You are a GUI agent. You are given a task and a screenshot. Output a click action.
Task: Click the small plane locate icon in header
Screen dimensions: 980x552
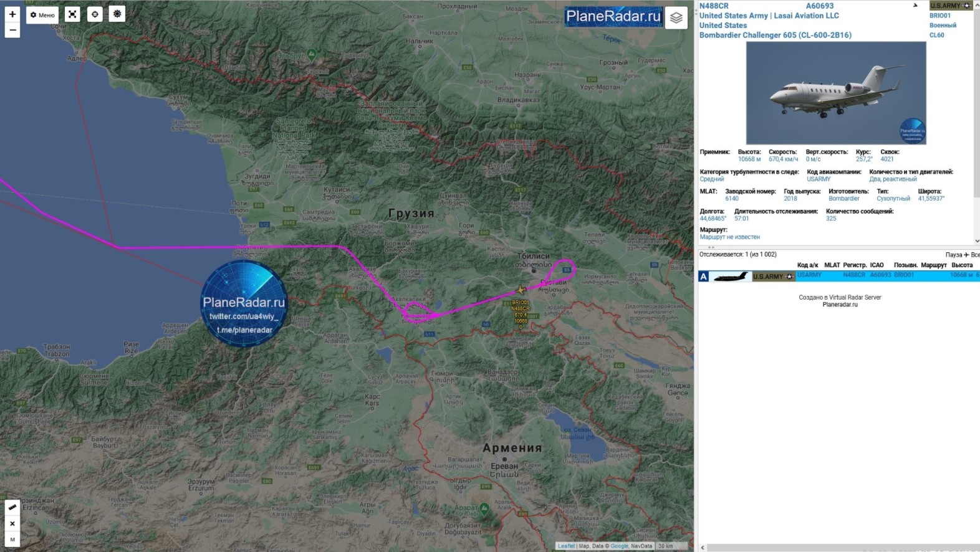coord(915,6)
